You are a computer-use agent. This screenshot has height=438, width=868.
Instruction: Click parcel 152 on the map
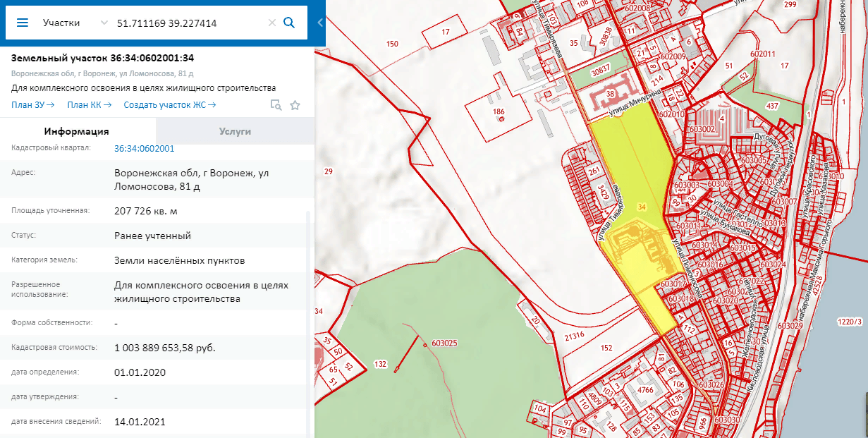pos(606,348)
